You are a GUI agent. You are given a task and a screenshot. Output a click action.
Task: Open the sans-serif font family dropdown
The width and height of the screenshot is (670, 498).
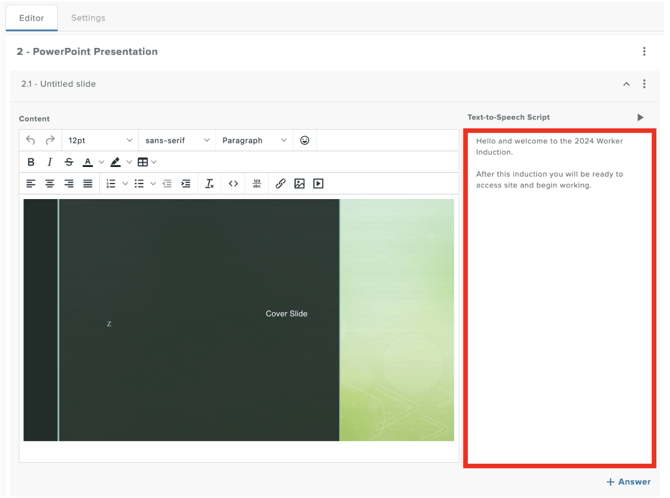pos(177,141)
